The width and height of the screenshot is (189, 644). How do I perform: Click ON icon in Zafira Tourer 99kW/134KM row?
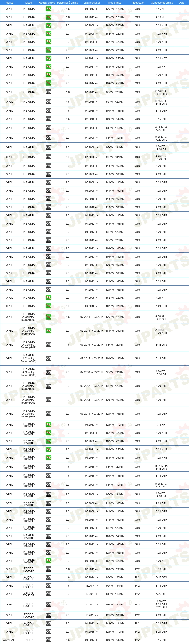coord(48,586)
